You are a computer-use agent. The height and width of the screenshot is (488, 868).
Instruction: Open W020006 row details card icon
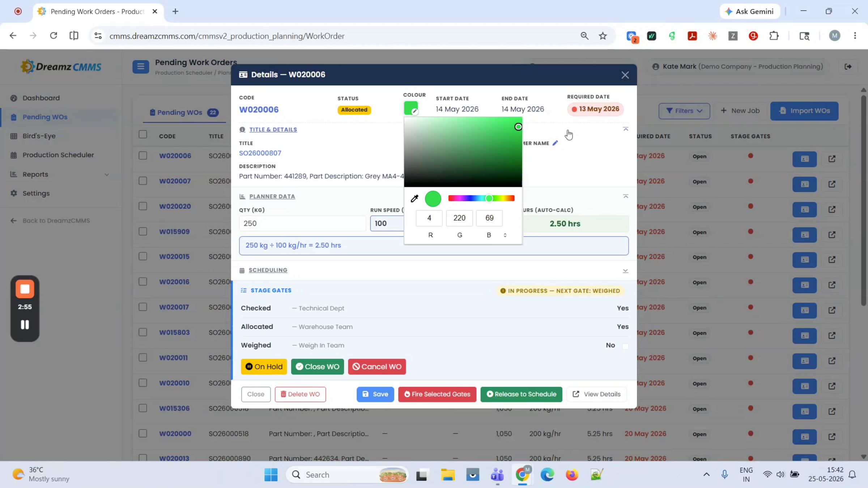[804, 159]
